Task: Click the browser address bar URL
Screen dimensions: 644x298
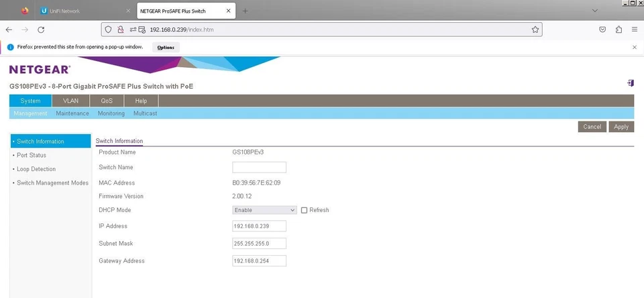Action: click(182, 30)
